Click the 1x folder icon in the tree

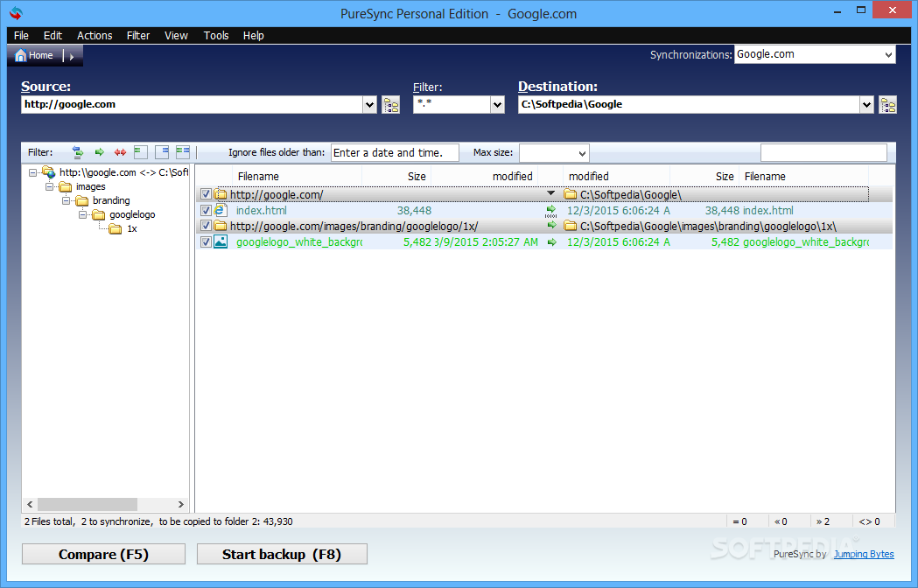(116, 229)
